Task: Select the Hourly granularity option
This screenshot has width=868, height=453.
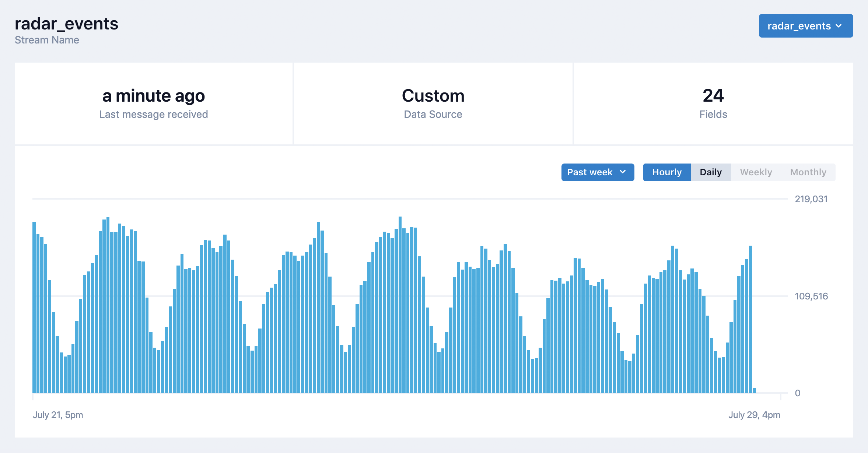Action: point(666,172)
